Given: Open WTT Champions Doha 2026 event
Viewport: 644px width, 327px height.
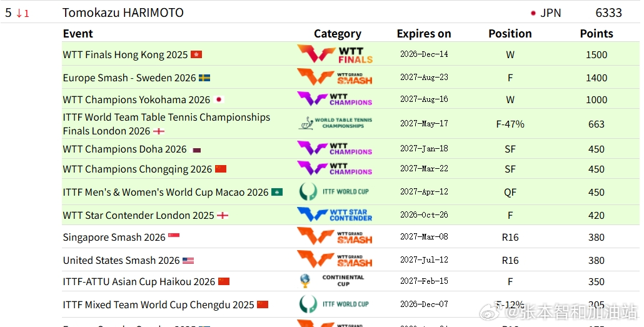Looking at the screenshot, I should pyautogui.click(x=125, y=149).
